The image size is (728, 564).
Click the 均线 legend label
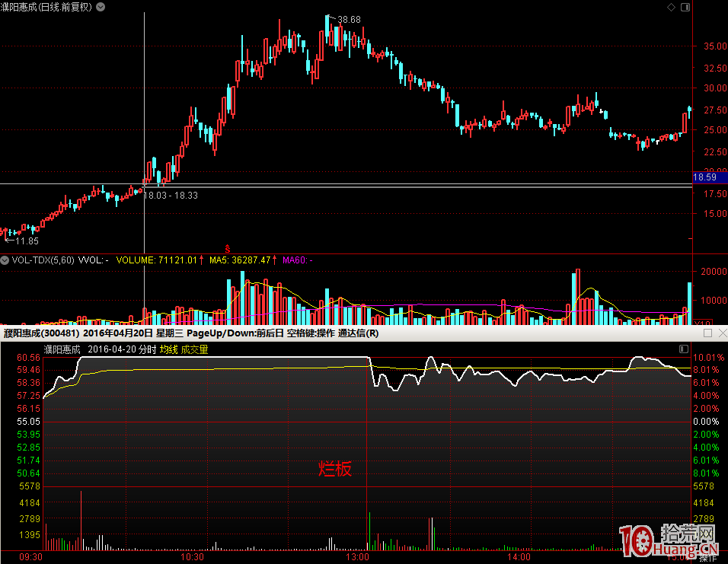click(x=168, y=349)
